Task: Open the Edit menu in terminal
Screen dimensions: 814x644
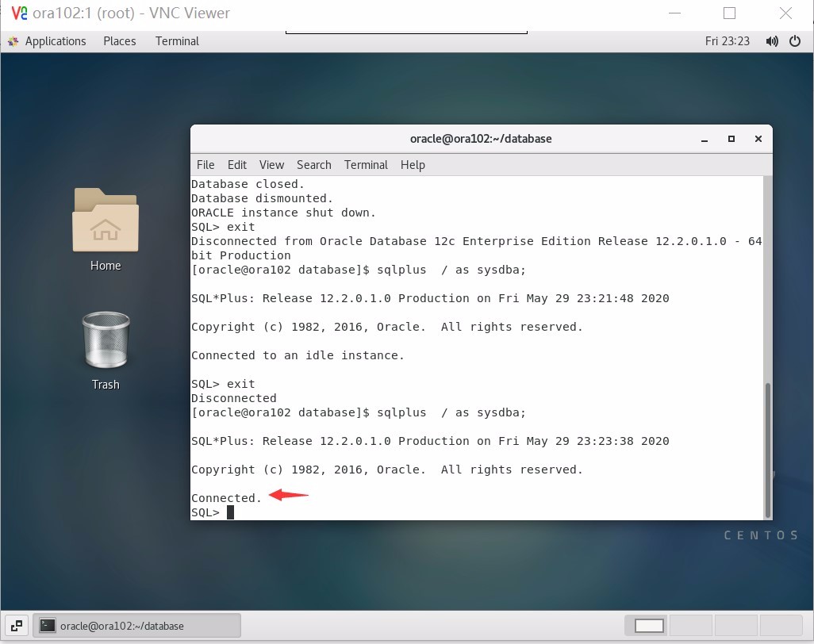Action: (236, 164)
